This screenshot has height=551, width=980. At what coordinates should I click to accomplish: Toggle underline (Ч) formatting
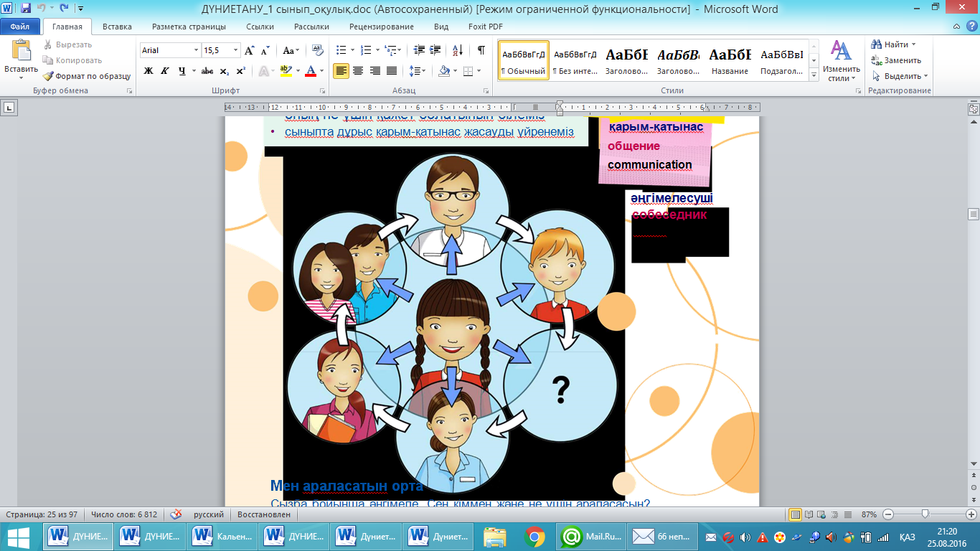[182, 70]
